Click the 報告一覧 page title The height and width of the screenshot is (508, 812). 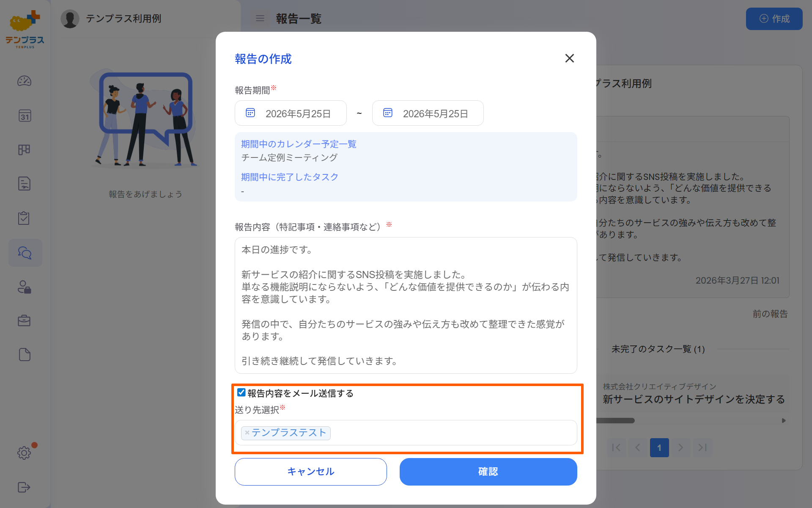[x=299, y=19]
